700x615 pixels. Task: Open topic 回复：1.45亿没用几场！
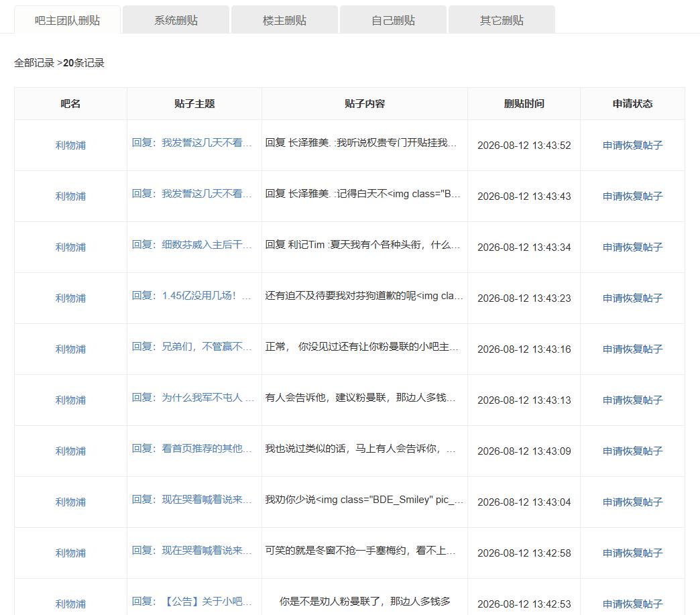click(x=192, y=295)
